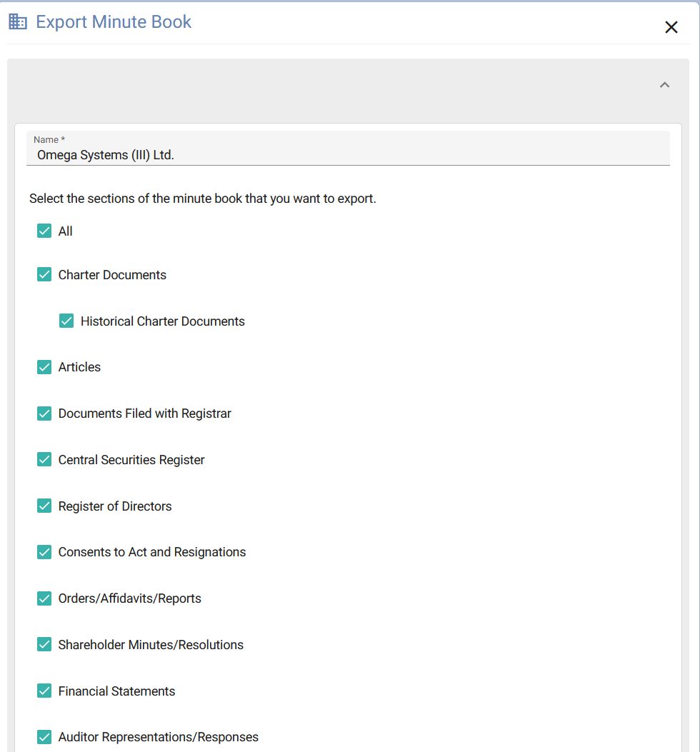Click the Export Minute Book title
The height and width of the screenshot is (752, 700).
point(114,22)
